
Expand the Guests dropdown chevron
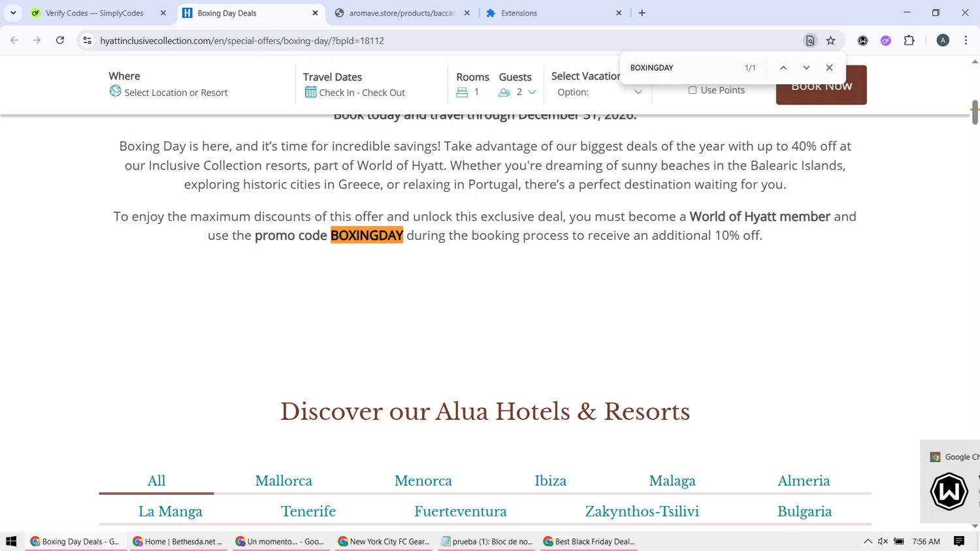point(532,92)
